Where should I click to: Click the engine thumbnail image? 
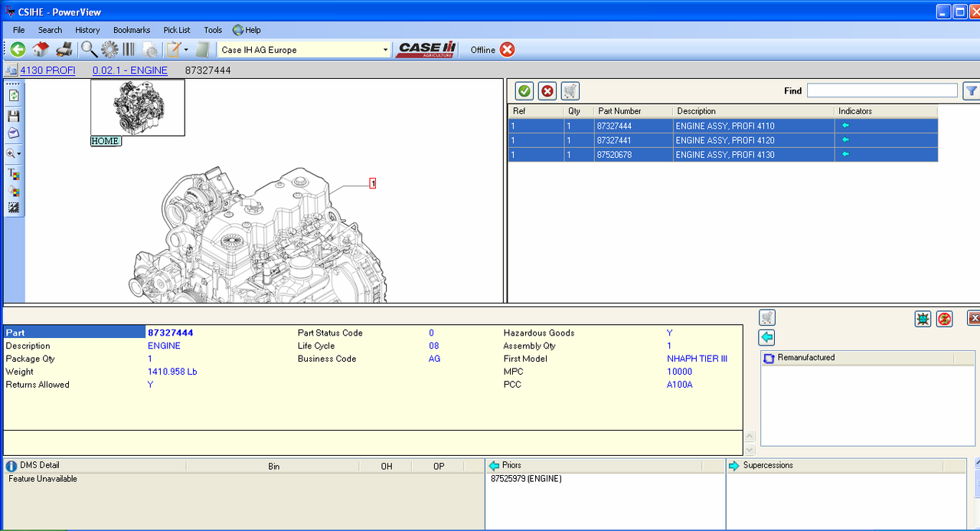point(138,108)
